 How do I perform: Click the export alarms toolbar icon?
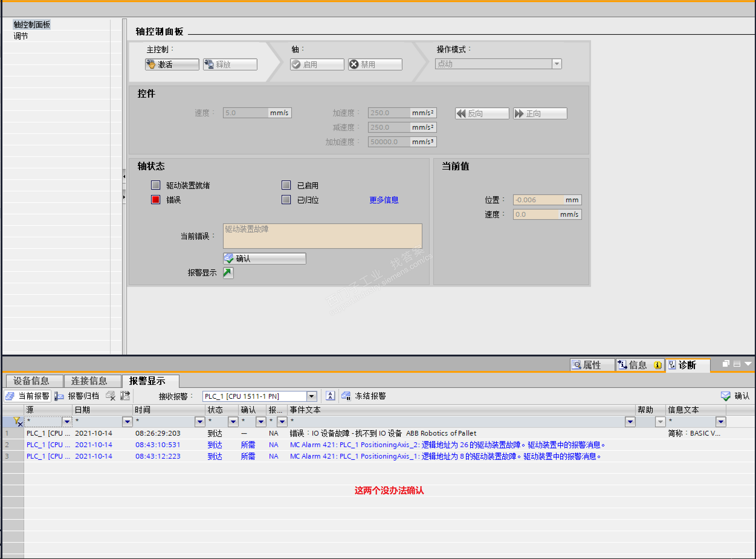coord(125,396)
